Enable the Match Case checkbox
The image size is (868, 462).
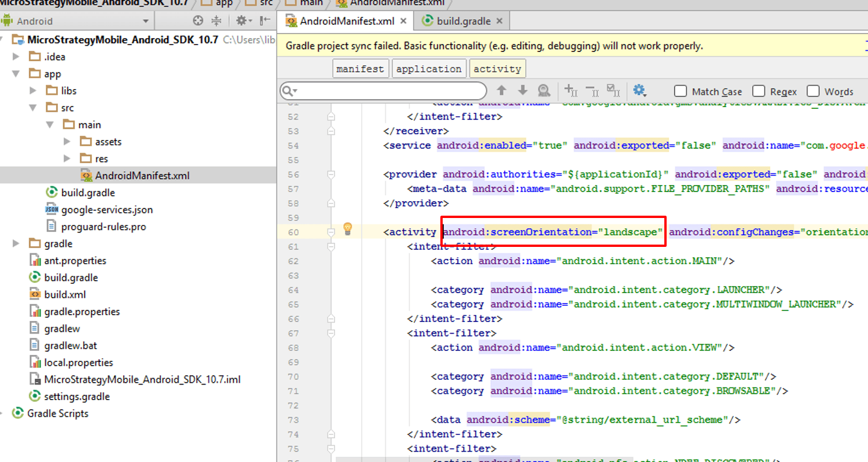click(681, 91)
